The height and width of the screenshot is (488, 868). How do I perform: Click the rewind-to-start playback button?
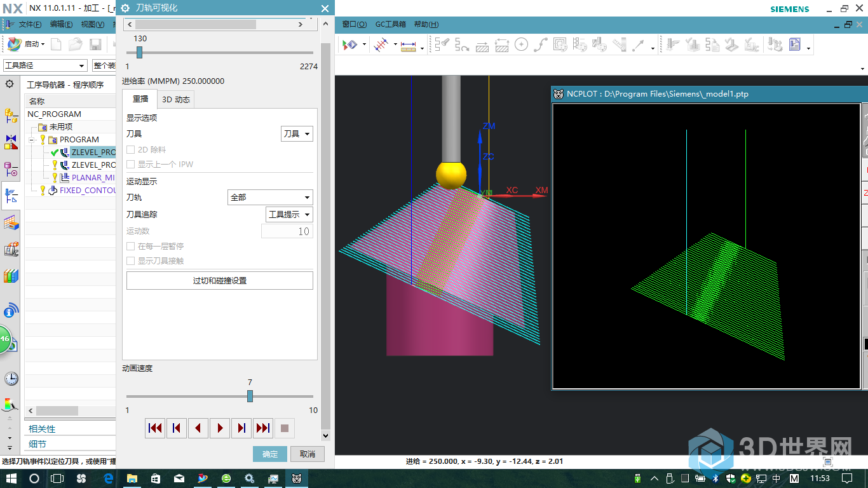point(155,428)
